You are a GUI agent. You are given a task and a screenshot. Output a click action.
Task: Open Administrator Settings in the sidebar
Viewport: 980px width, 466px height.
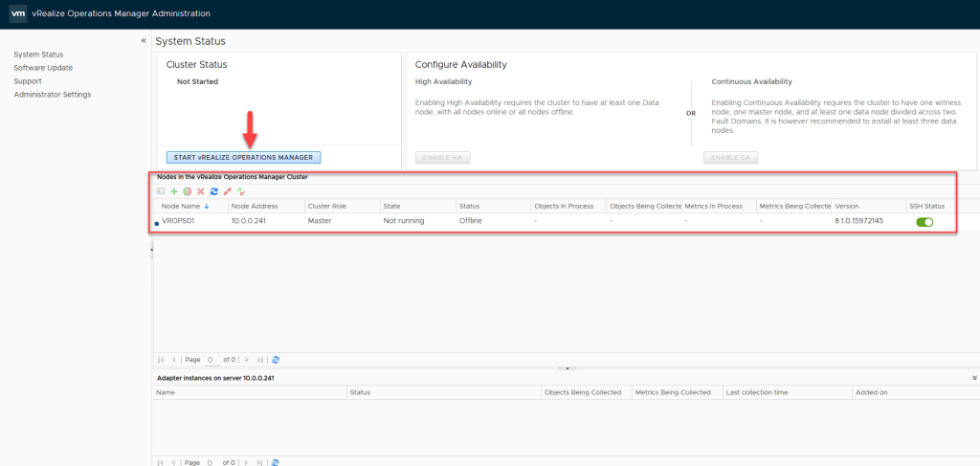coord(53,95)
